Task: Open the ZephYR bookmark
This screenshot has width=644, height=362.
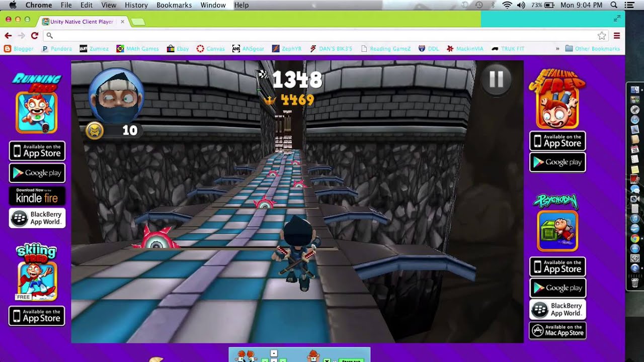Action: pyautogui.click(x=287, y=49)
